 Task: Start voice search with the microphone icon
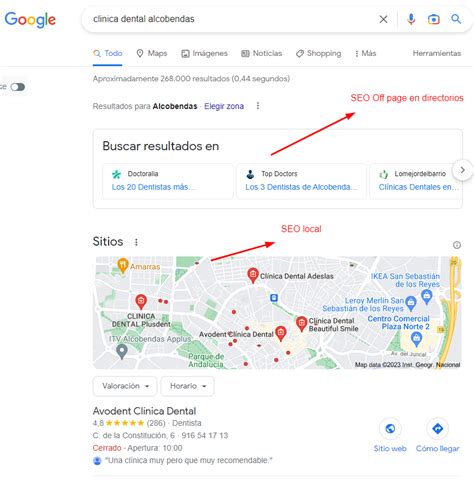point(411,19)
